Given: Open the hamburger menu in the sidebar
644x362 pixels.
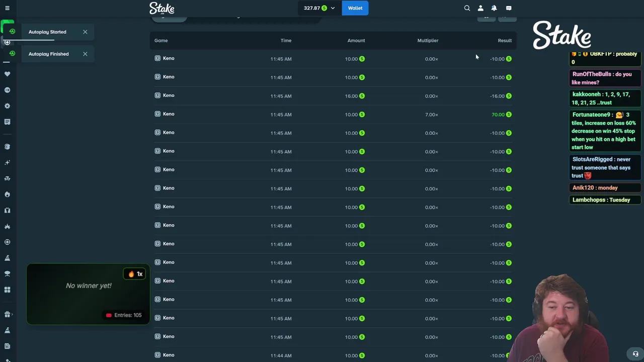Looking at the screenshot, I should [x=7, y=8].
